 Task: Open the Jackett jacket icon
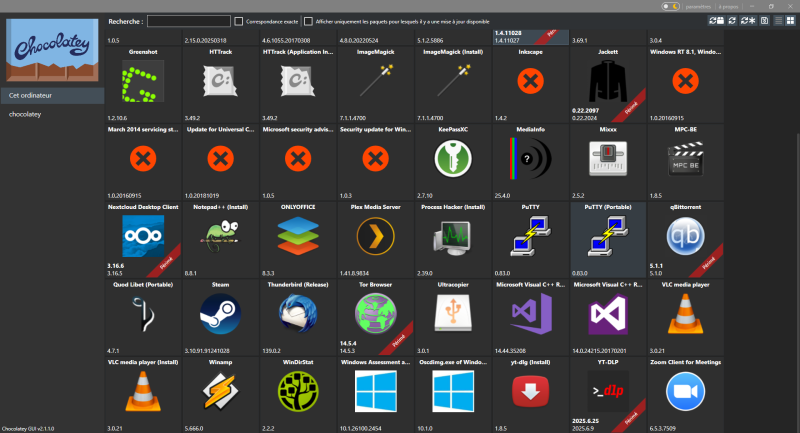[608, 82]
